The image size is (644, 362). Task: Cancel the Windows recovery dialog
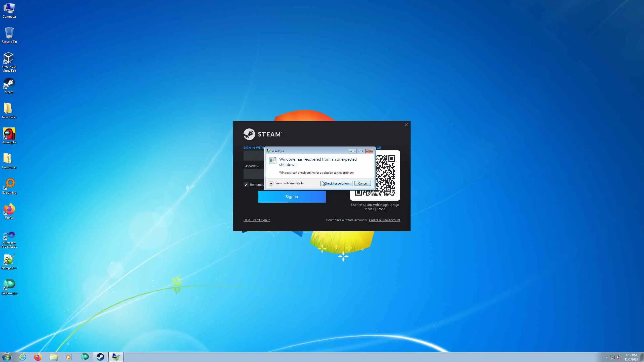pyautogui.click(x=363, y=183)
